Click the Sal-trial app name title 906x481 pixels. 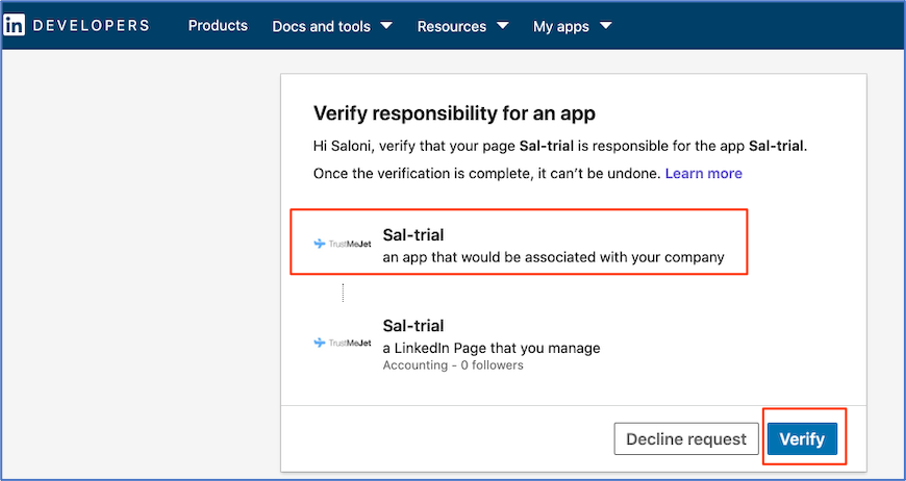[x=413, y=235]
